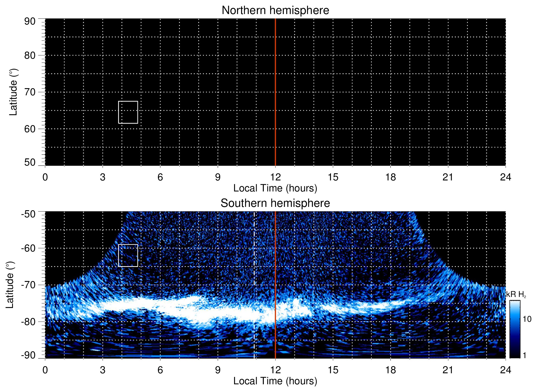Click the orange noon line in southern panel
The image size is (537, 392).
(x=275, y=262)
